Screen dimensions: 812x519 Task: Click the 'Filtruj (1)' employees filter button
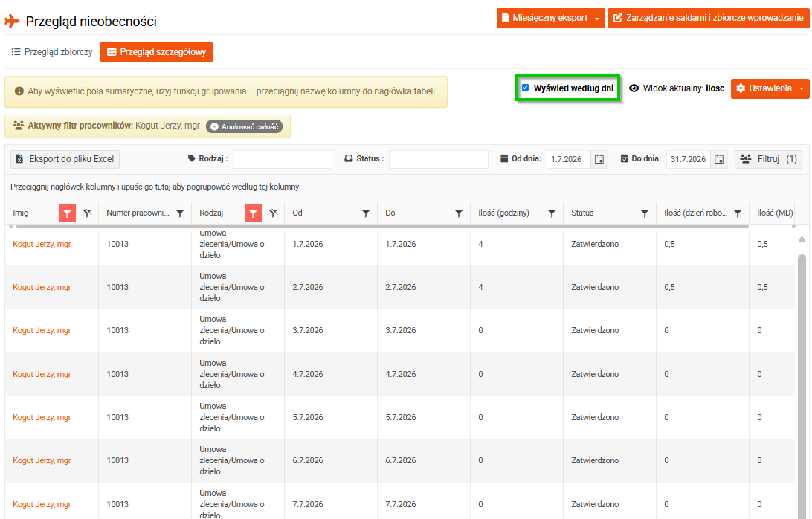coord(769,159)
